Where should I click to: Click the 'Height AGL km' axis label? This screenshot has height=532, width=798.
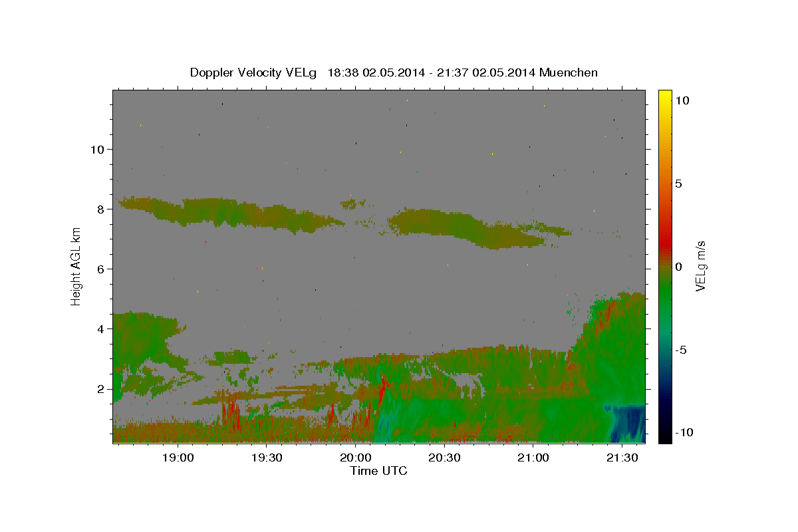[76, 266]
